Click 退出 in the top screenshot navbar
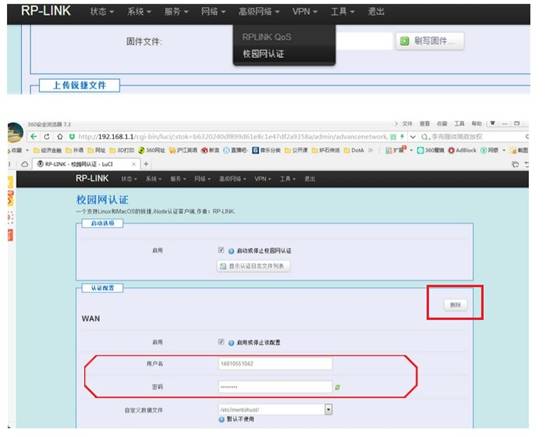553x437 pixels. pos(376,12)
